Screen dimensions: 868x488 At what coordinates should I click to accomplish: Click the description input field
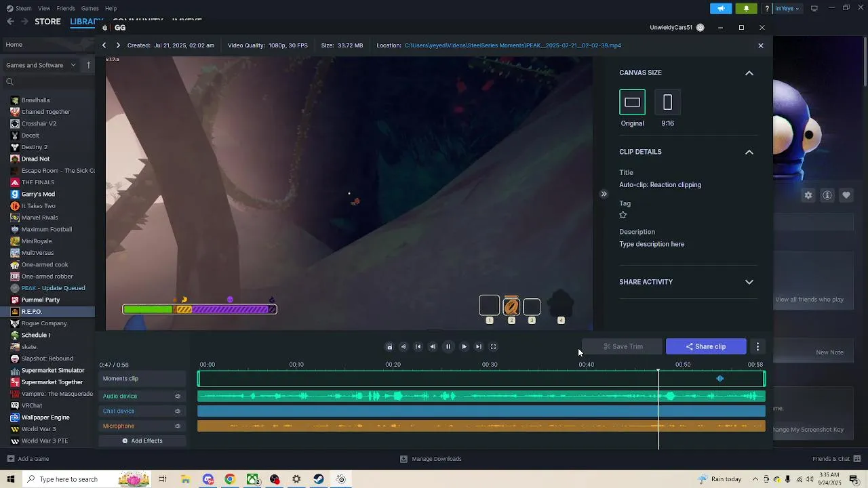click(652, 244)
